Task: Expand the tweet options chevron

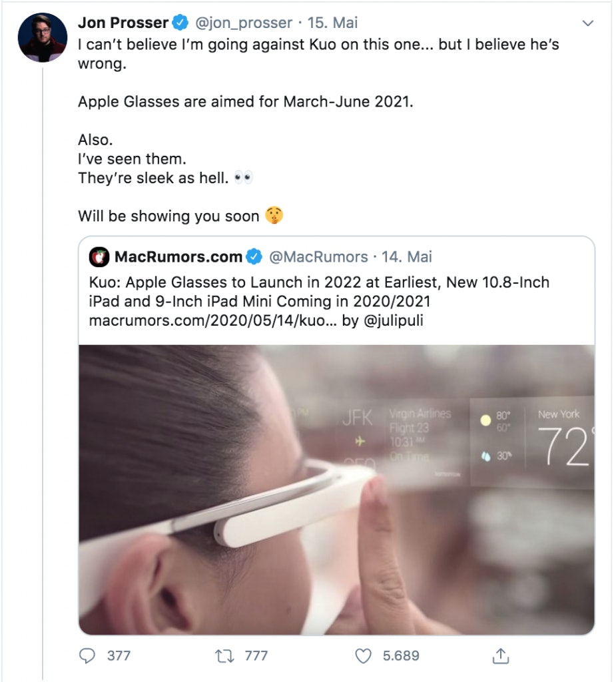Action: click(587, 23)
